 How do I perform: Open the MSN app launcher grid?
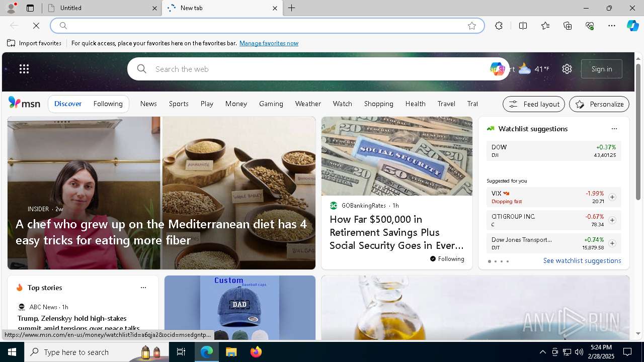click(24, 69)
